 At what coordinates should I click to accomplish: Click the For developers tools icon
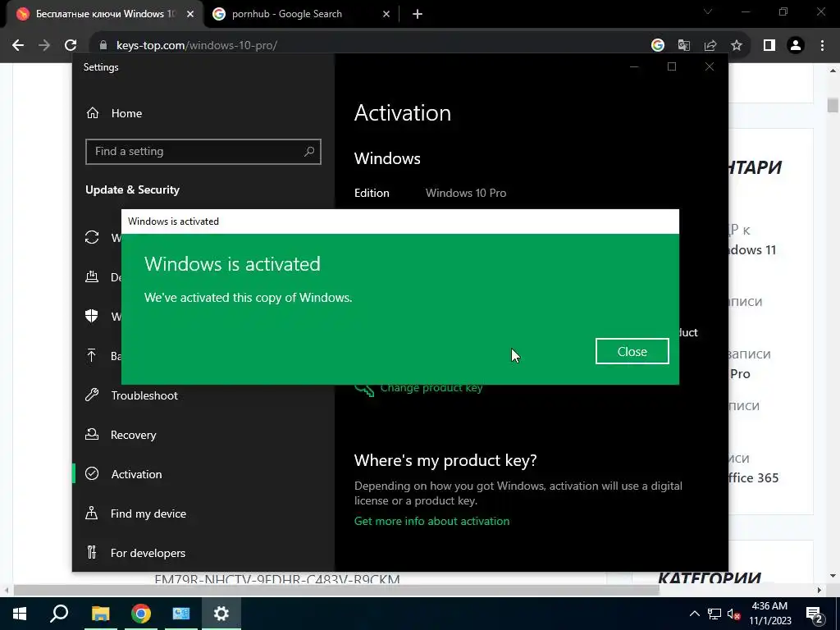pos(92,552)
